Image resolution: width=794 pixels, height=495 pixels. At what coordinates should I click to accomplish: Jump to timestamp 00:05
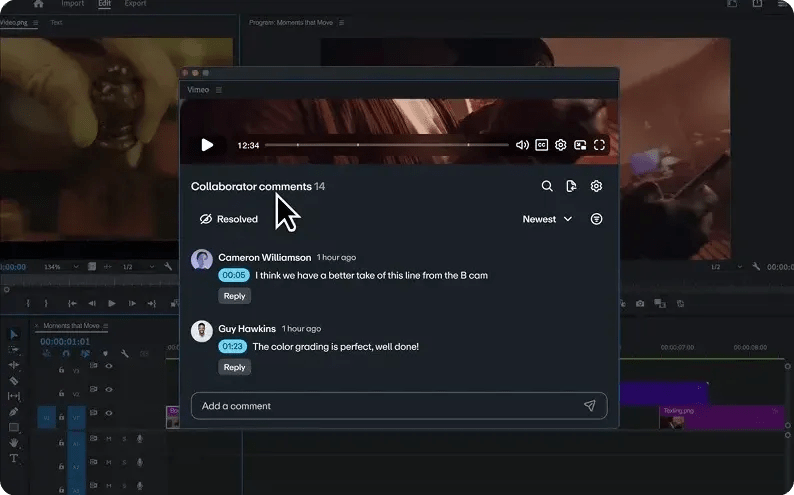pyautogui.click(x=233, y=275)
